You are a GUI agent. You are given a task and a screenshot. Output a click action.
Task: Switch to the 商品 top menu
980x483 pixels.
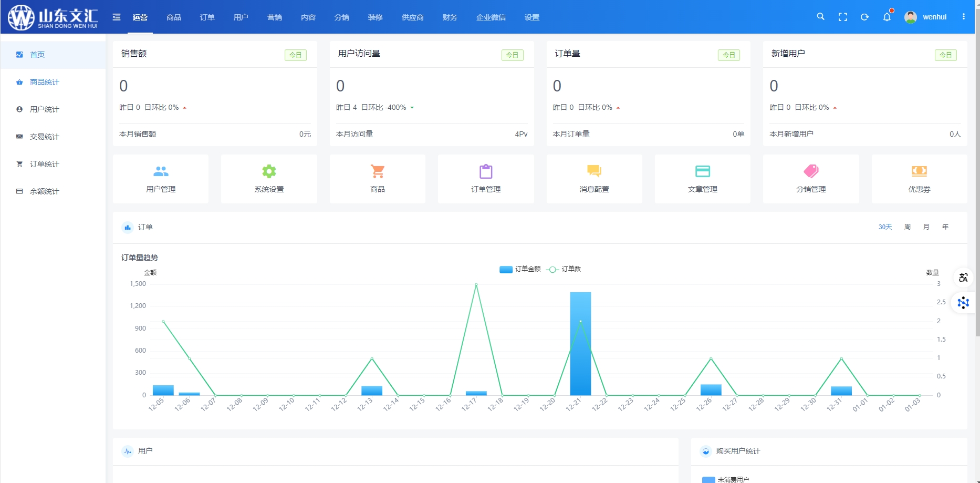click(174, 17)
